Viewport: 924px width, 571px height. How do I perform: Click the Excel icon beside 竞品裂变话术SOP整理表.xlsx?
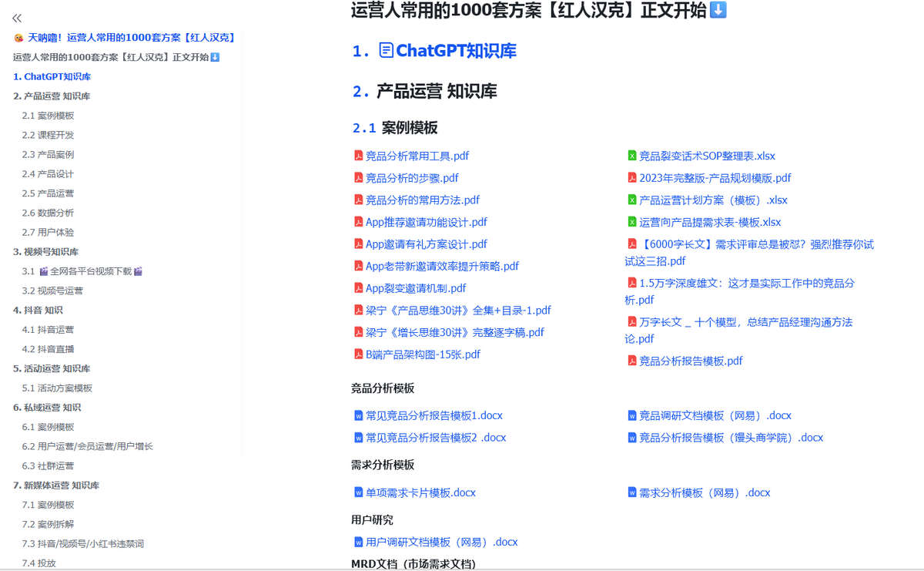tap(632, 156)
